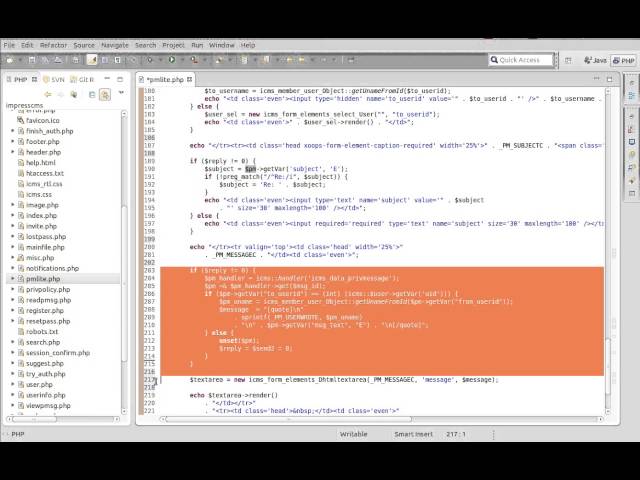Expand the finish_auth.php tree node
640x480 pixels.
tap(12, 131)
